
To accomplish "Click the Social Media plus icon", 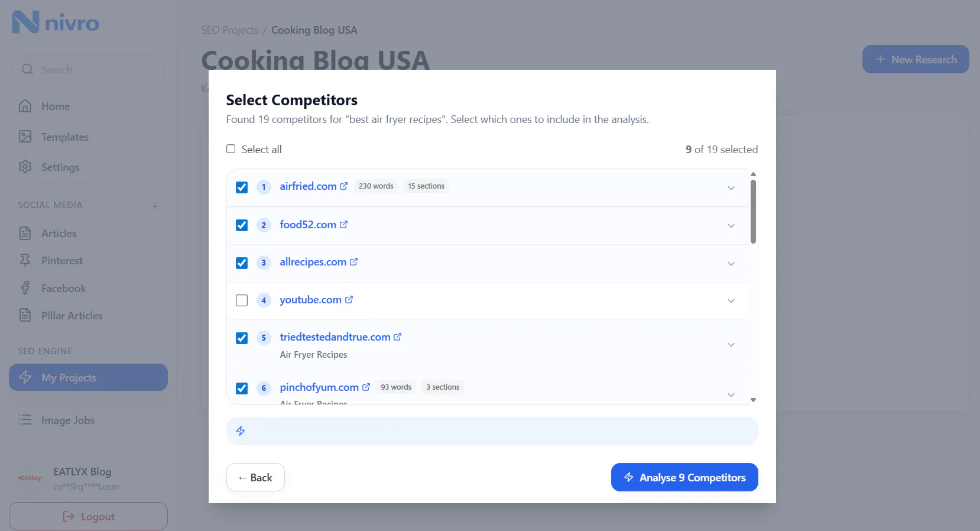I will pyautogui.click(x=155, y=206).
